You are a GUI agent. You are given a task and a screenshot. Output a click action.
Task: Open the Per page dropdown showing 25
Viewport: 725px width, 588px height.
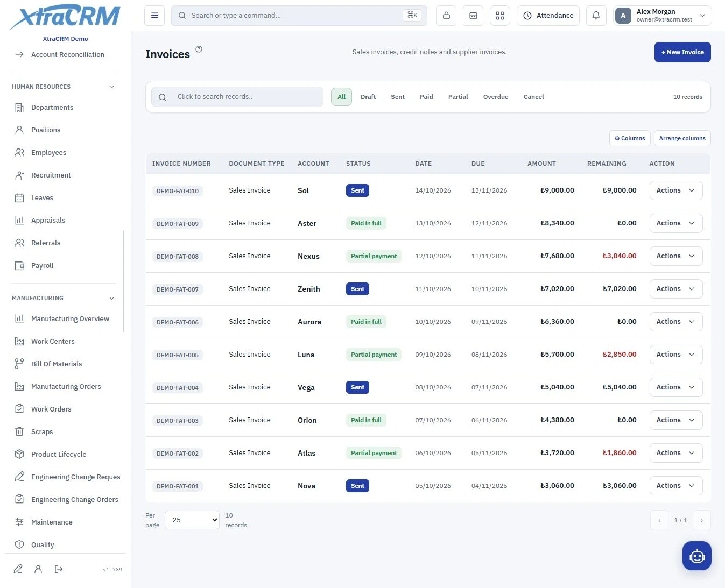[192, 520]
